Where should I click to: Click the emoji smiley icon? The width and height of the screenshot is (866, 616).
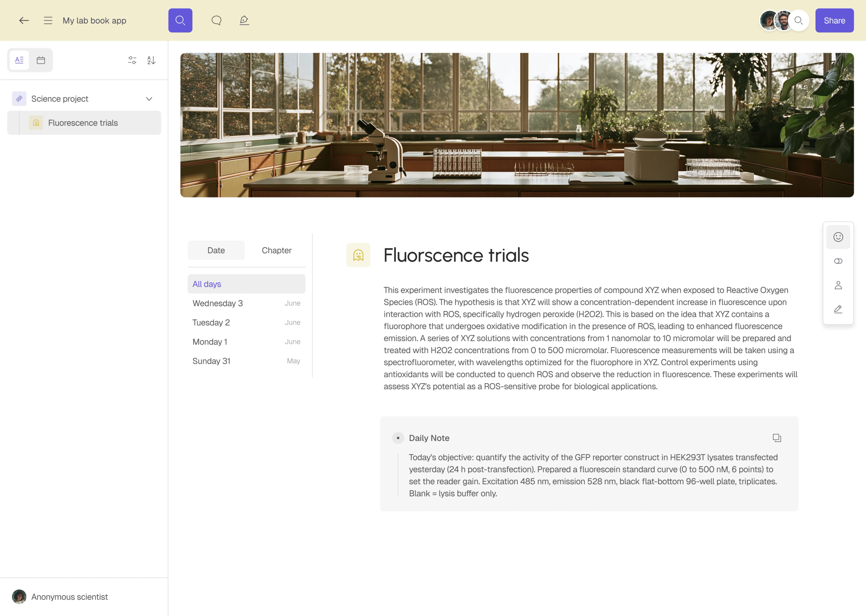pyautogui.click(x=838, y=237)
